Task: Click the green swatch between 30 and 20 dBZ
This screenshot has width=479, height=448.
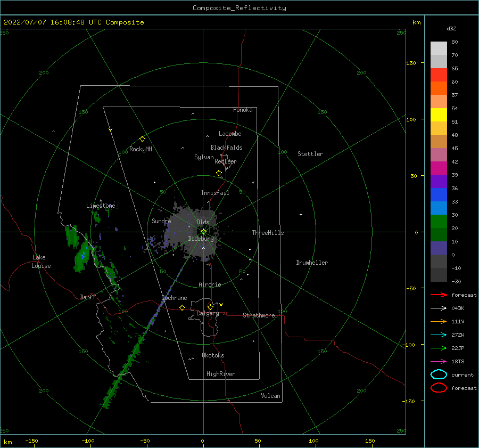Action: pyautogui.click(x=439, y=222)
